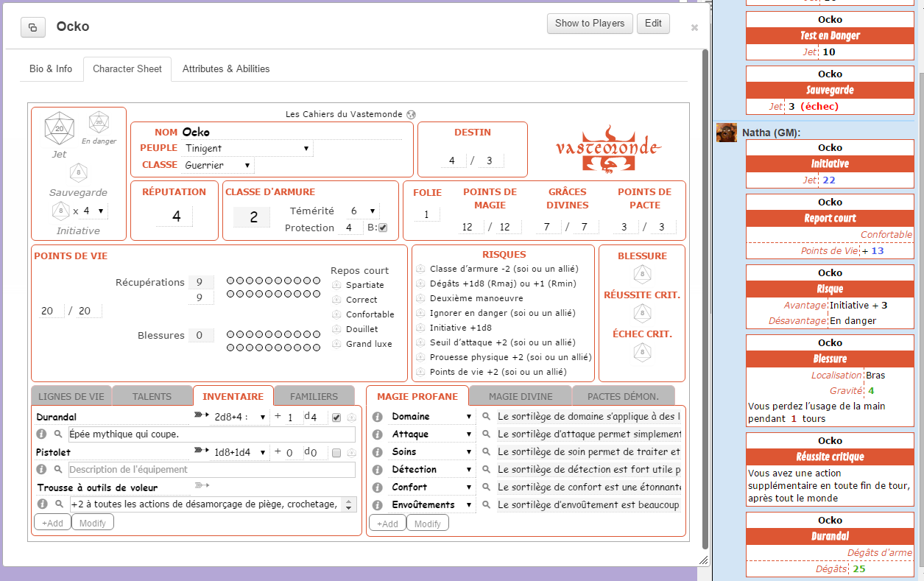Toggle the first Récupérations circle
The image size is (924, 581).
(230, 281)
